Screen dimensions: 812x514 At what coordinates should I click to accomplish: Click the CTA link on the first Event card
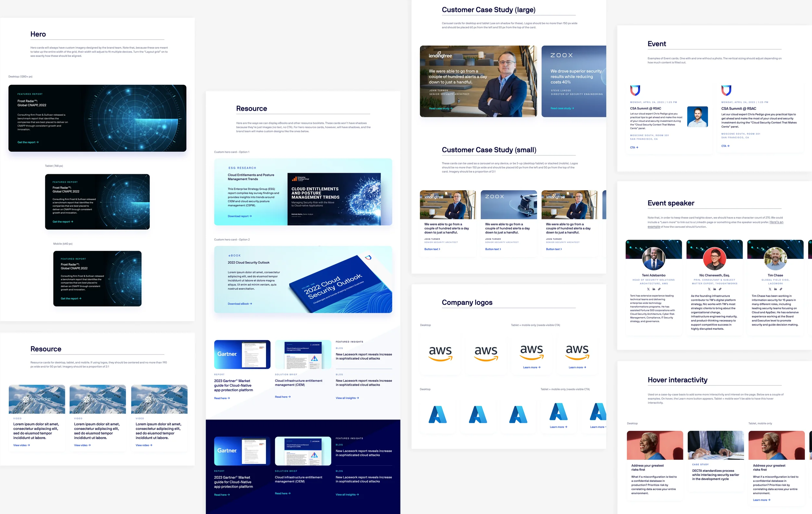[634, 148]
